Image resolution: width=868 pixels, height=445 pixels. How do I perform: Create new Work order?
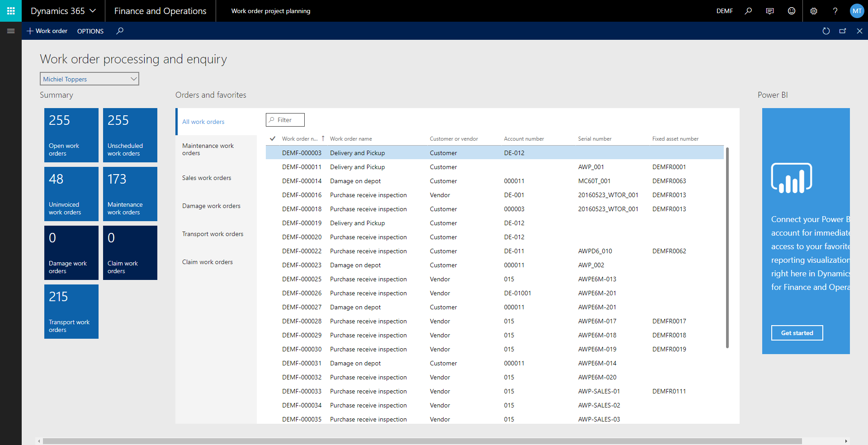pyautogui.click(x=47, y=31)
